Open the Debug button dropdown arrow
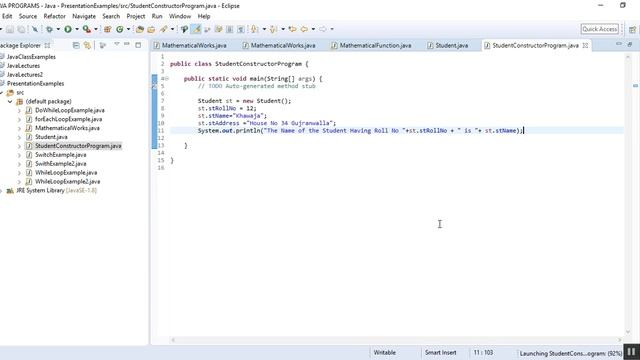 [58, 29]
